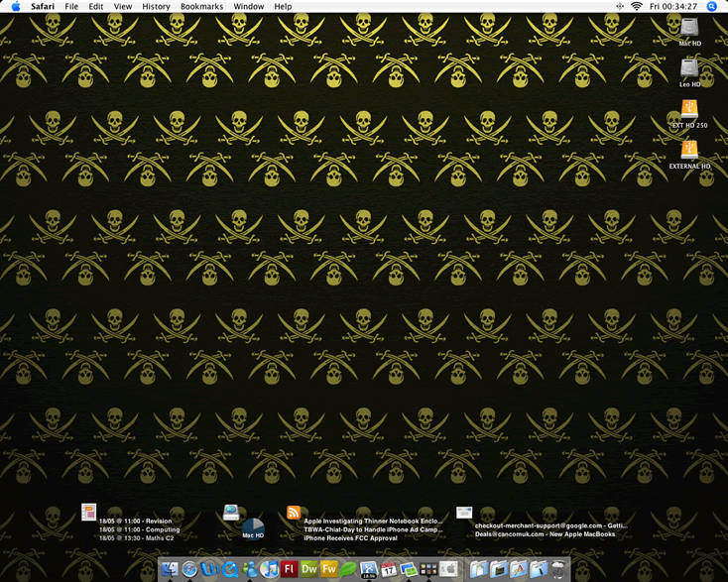The width and height of the screenshot is (728, 582).
Task: Click the crosshair menu bar icon
Action: [x=619, y=6]
